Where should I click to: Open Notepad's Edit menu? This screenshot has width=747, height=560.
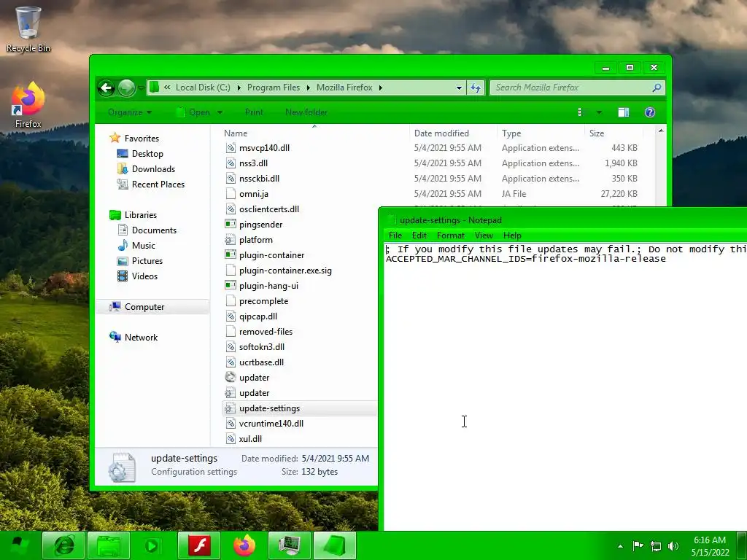(419, 236)
